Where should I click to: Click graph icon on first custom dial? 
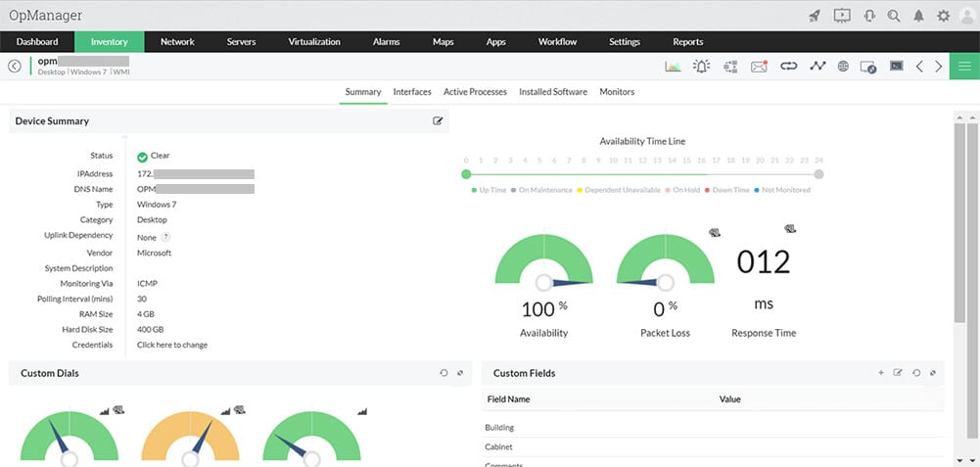click(x=105, y=411)
